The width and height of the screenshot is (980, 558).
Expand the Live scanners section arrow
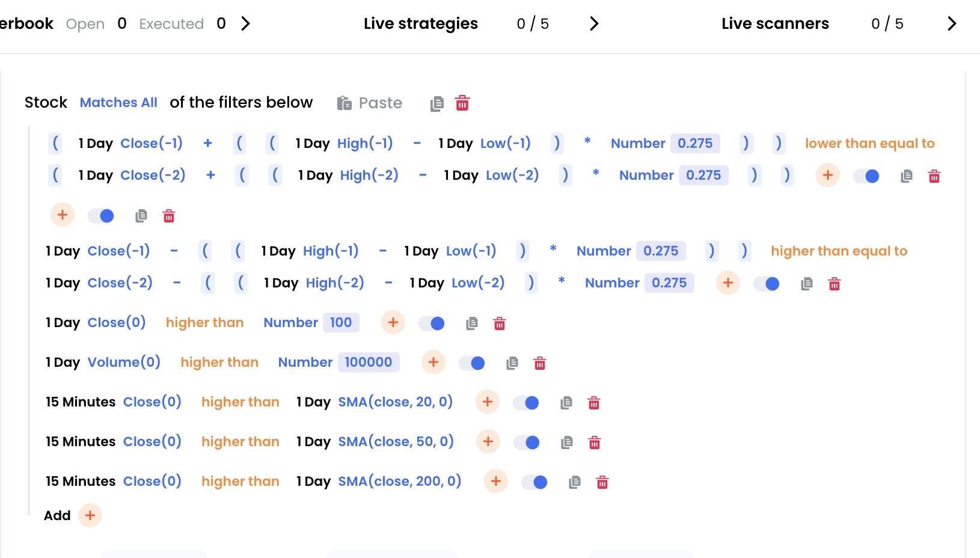coord(952,23)
